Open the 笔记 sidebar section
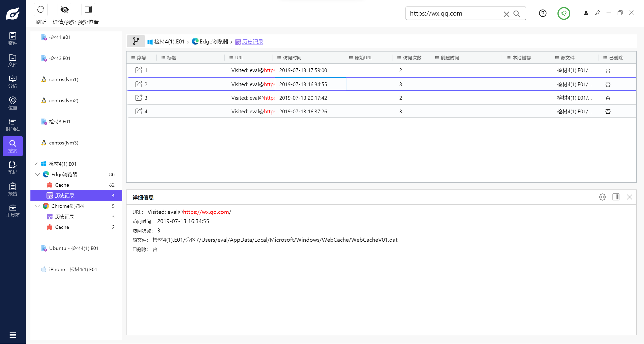 (x=13, y=168)
